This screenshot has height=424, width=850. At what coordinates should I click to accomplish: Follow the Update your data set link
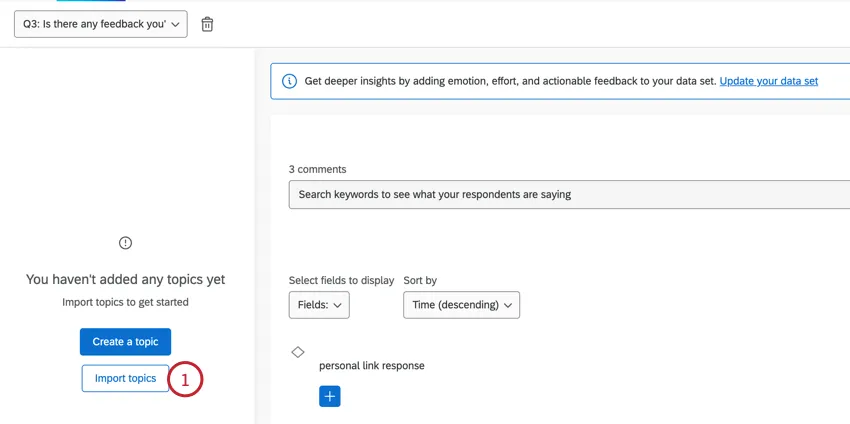[768, 81]
